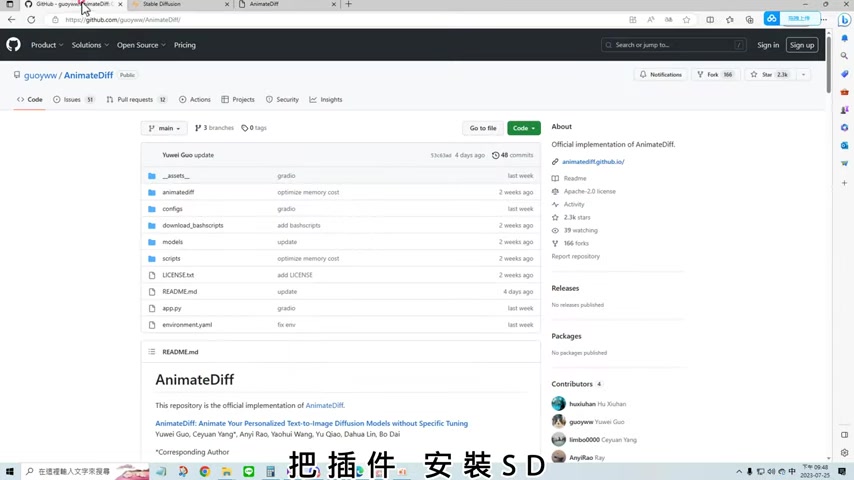Go back using browser back arrow

click(x=11, y=20)
